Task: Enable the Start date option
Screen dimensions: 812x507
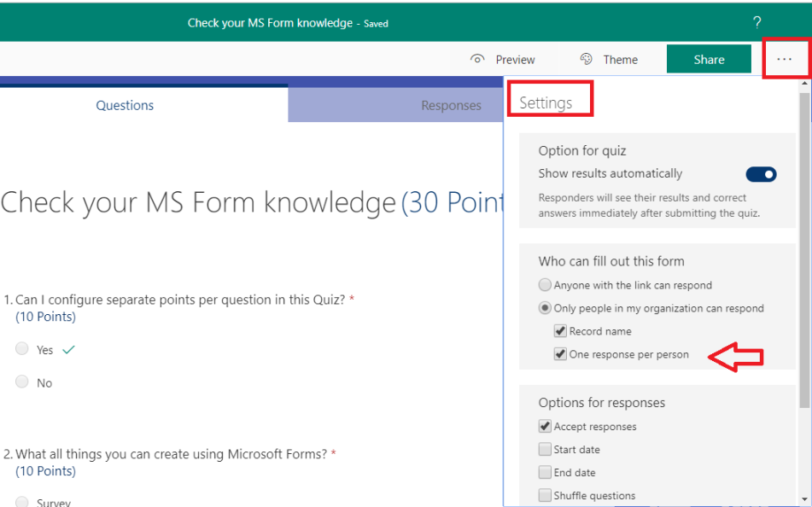Action: pos(545,449)
